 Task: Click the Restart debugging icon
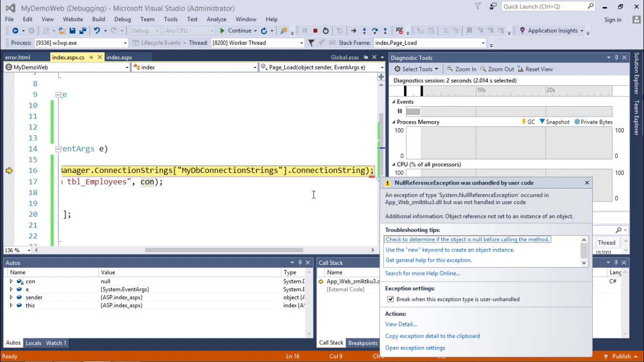(326, 31)
